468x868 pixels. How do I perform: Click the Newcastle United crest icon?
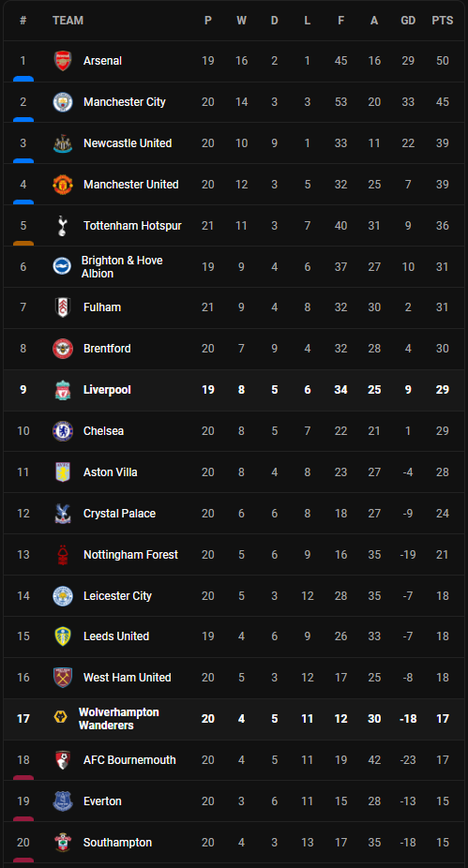tap(63, 143)
